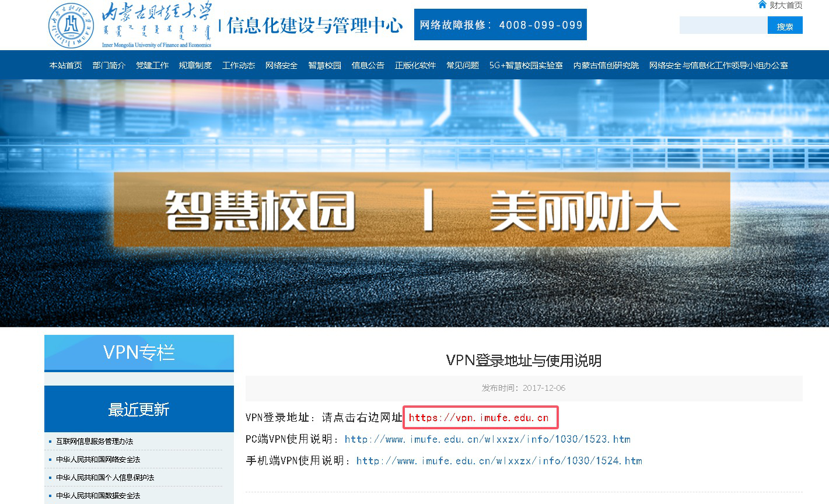Viewport: 829px width, 504px height.
Task: Open the 规章制度 menu item
Action: coord(195,65)
